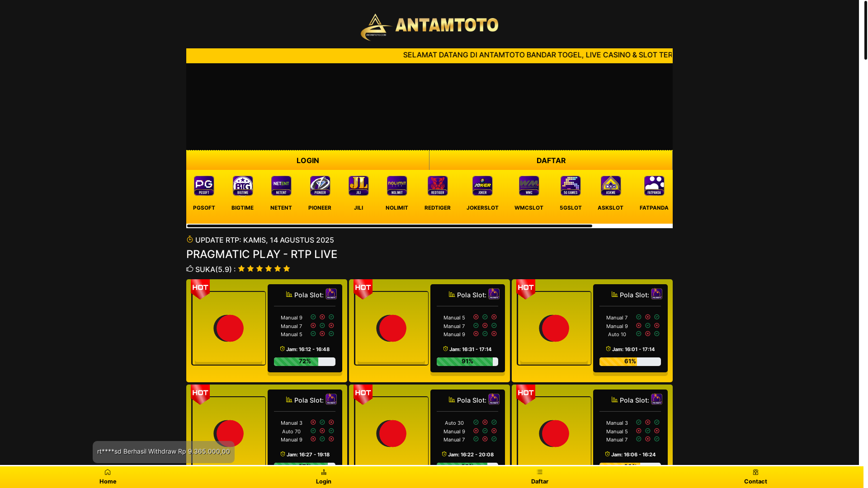Click the 91% RTP progress bar
This screenshot has height=488, width=868.
point(467,361)
